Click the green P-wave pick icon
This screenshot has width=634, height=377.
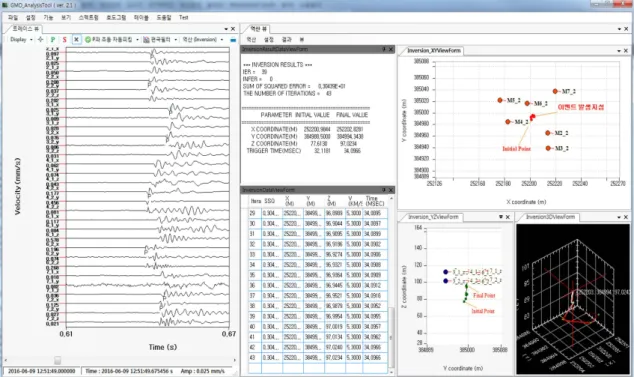click(x=53, y=40)
